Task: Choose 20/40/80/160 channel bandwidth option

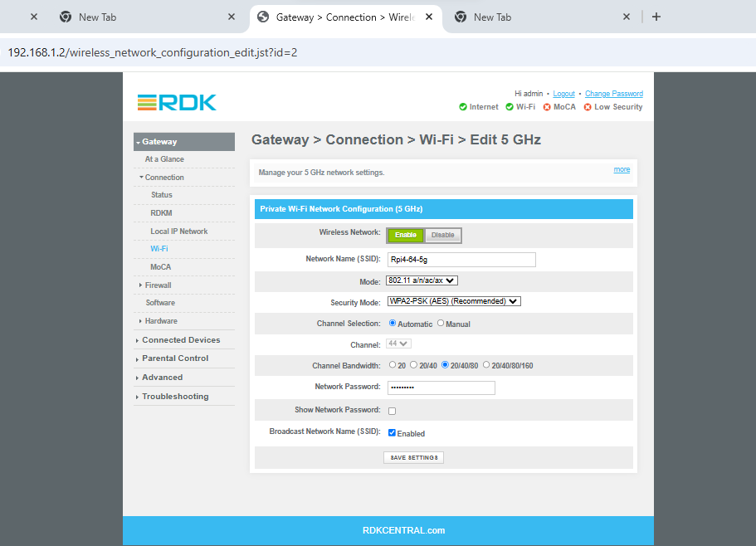Action: (486, 364)
